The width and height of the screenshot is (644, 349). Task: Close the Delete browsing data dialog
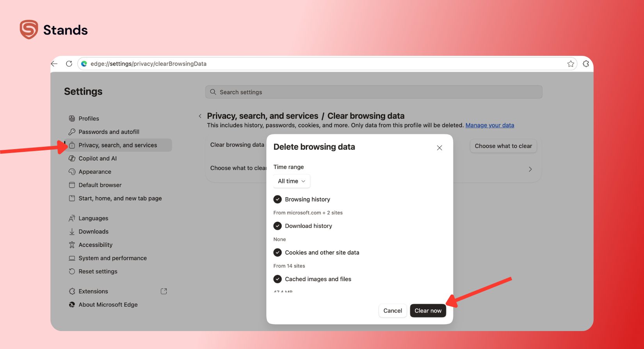click(439, 148)
